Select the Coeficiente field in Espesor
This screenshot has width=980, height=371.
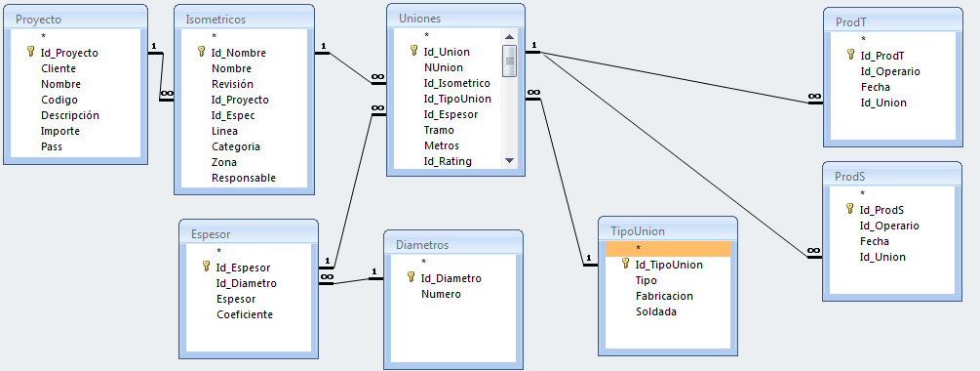[x=245, y=314]
